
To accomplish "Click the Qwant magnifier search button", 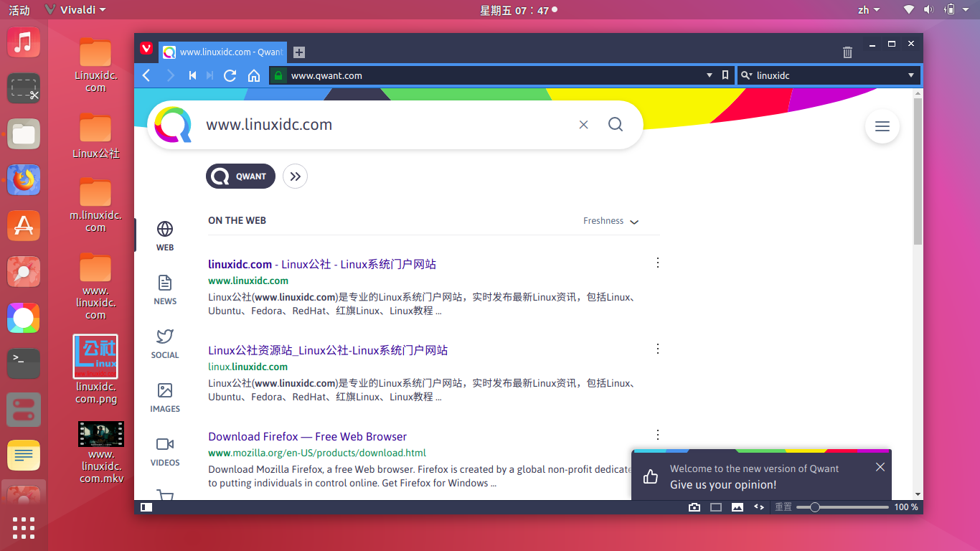I will (x=616, y=124).
